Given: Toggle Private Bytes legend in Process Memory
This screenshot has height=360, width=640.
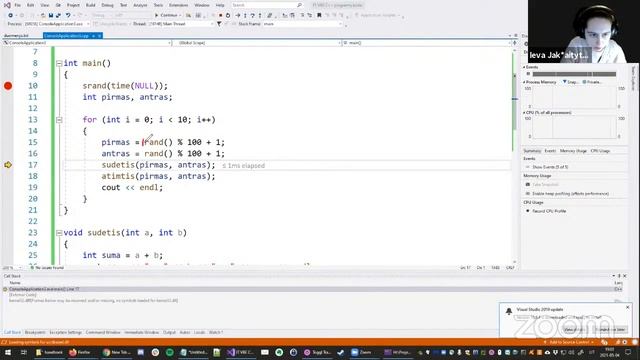Looking at the screenshot, I should (592, 82).
